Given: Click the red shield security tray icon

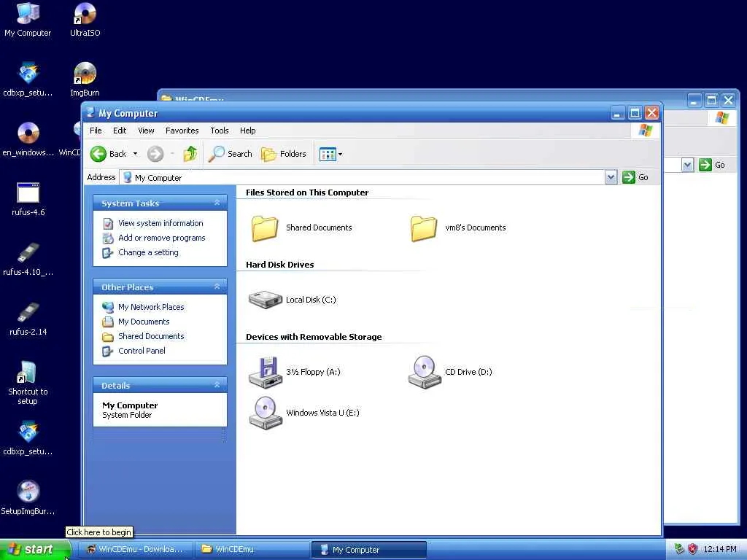Looking at the screenshot, I should tap(693, 549).
